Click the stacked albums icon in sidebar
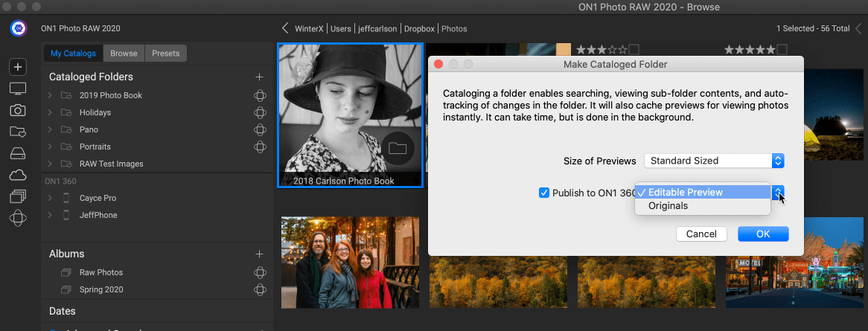The image size is (868, 331). coord(18,196)
